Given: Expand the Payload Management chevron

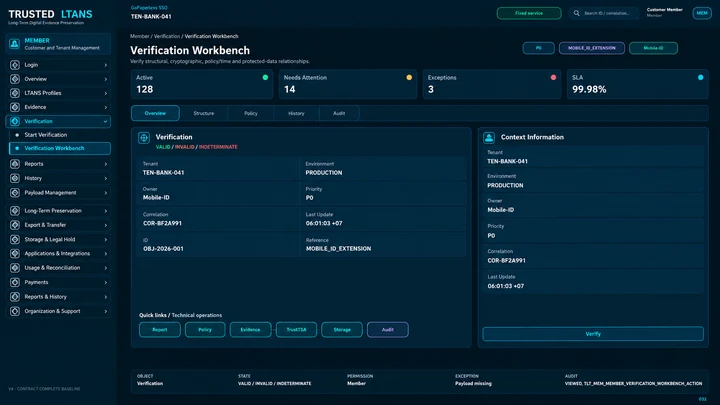Looking at the screenshot, I should click(106, 193).
